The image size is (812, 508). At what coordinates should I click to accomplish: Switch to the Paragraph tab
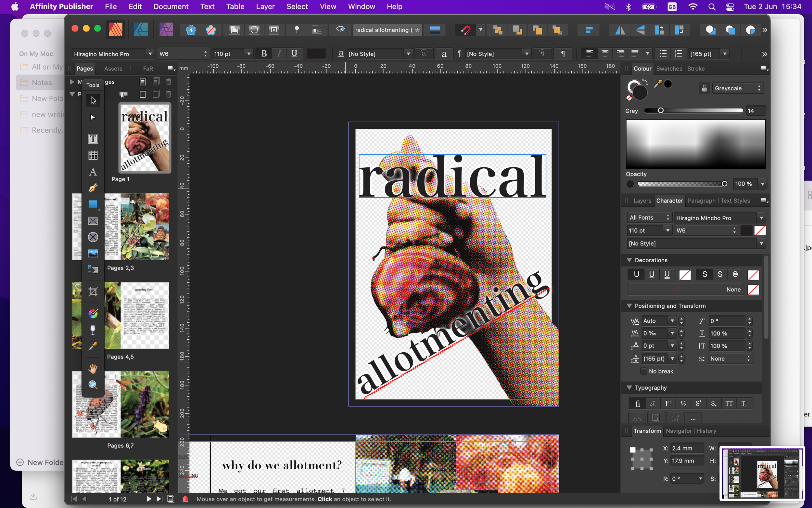pyautogui.click(x=702, y=201)
